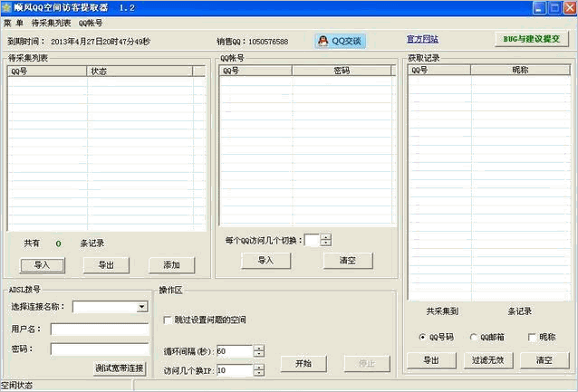The image size is (578, 392).
Task: Click the 密码 column header in the QQ帐号 list
Action: click(342, 71)
